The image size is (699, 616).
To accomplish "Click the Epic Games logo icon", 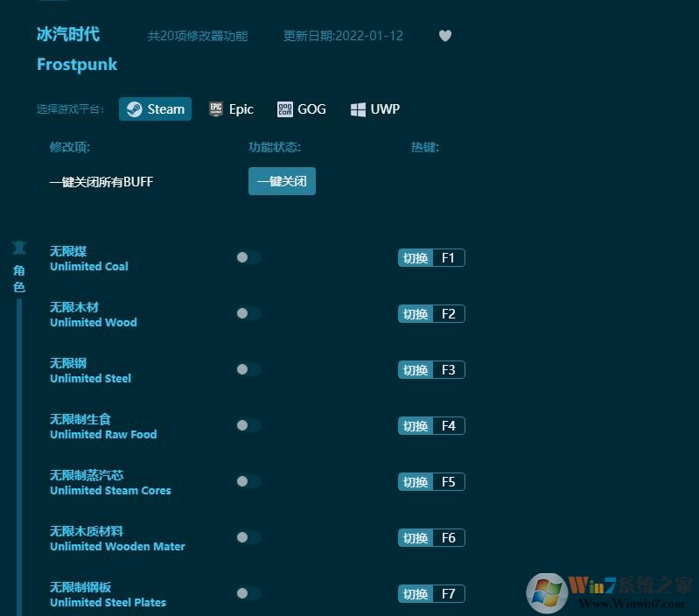I will (x=216, y=109).
